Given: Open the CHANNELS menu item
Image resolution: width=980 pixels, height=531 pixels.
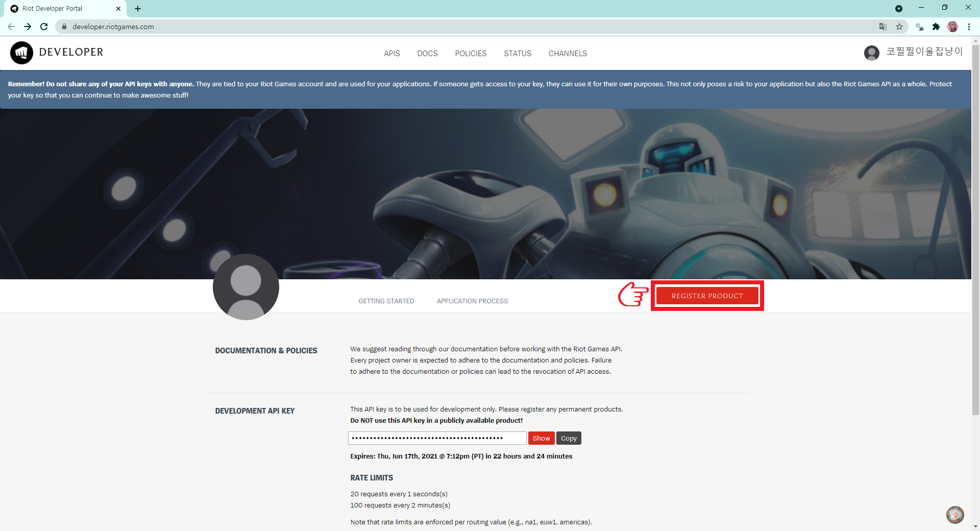Looking at the screenshot, I should pos(568,53).
